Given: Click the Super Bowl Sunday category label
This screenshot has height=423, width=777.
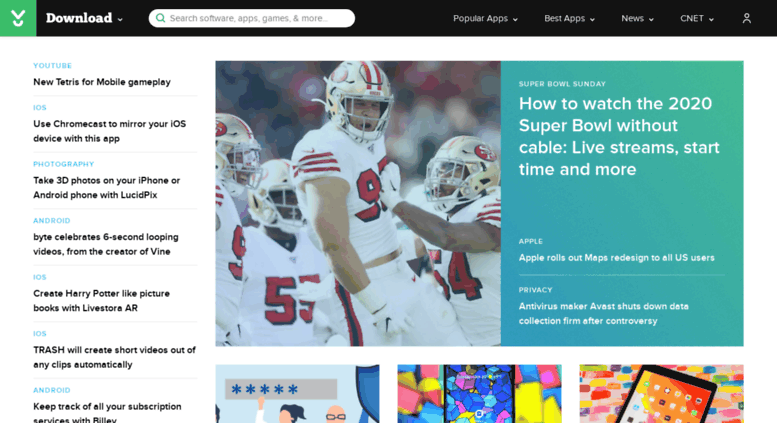Looking at the screenshot, I should coord(562,84).
